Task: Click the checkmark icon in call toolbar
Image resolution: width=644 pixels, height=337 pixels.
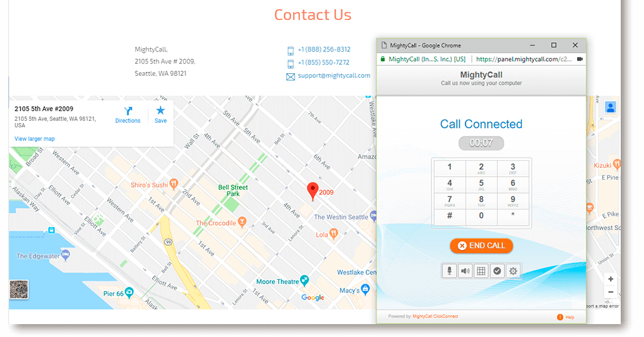Action: (x=497, y=271)
